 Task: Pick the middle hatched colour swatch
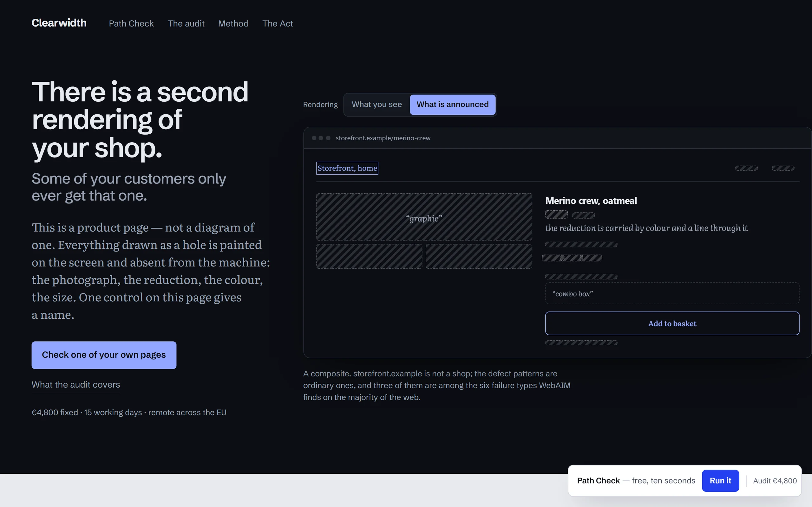572,258
